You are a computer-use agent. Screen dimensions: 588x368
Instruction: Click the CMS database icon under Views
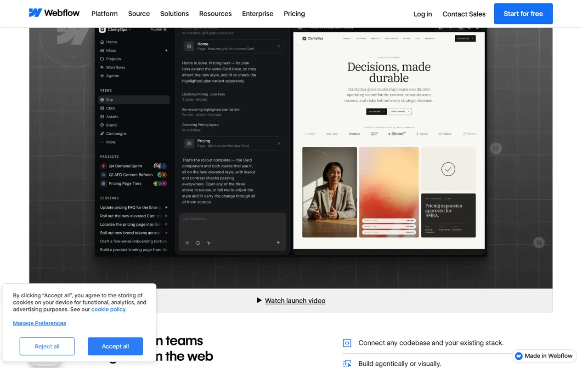coord(102,108)
